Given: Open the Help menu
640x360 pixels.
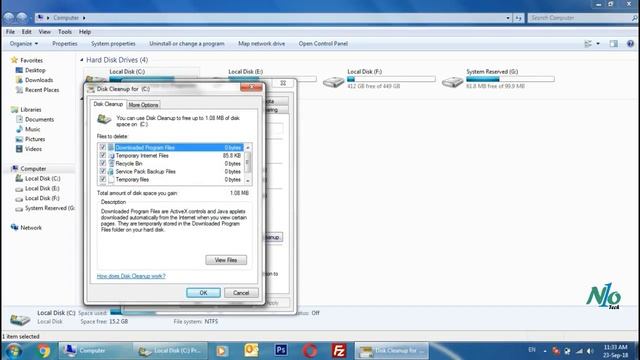Looking at the screenshot, I should (85, 32).
